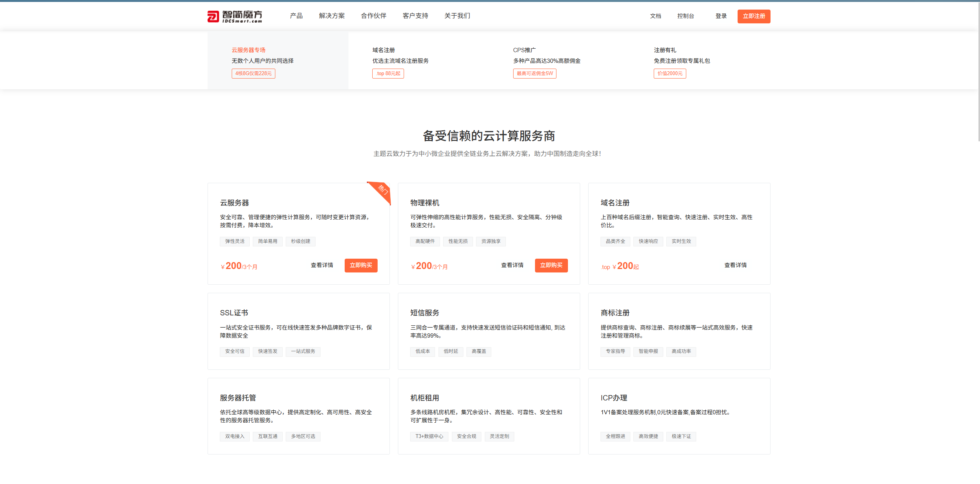Image resolution: width=980 pixels, height=484 pixels.
Task: View details (查看详情) for 云服务器
Action: click(322, 265)
